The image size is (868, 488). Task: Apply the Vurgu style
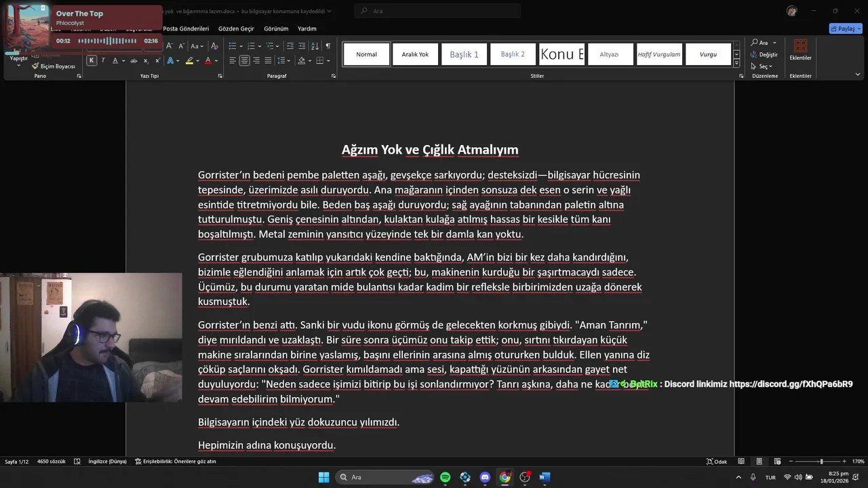[708, 54]
